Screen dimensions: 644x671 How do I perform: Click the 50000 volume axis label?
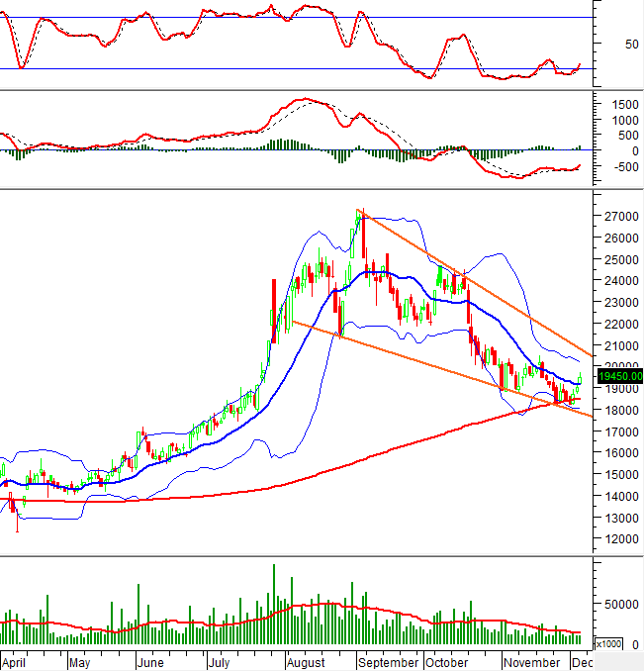tap(623, 604)
